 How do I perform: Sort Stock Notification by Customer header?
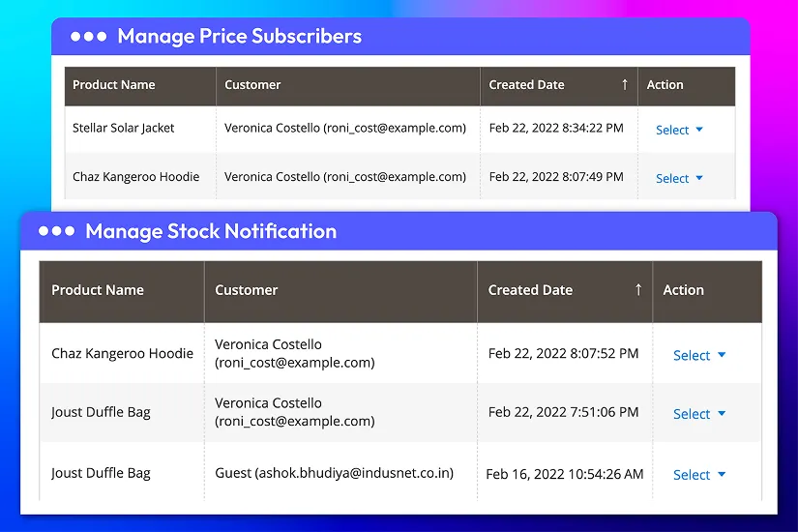click(x=247, y=289)
